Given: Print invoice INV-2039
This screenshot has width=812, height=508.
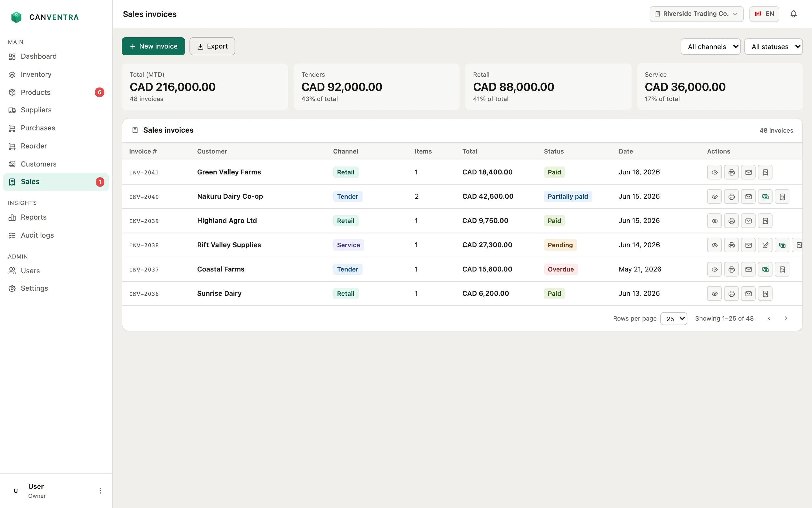Looking at the screenshot, I should point(731,221).
